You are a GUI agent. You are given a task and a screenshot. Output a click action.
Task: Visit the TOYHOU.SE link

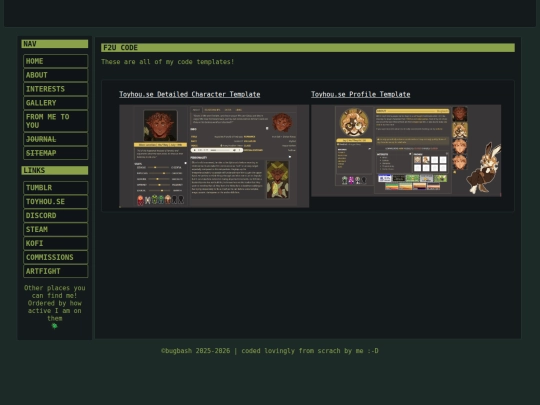pyautogui.click(x=55, y=201)
